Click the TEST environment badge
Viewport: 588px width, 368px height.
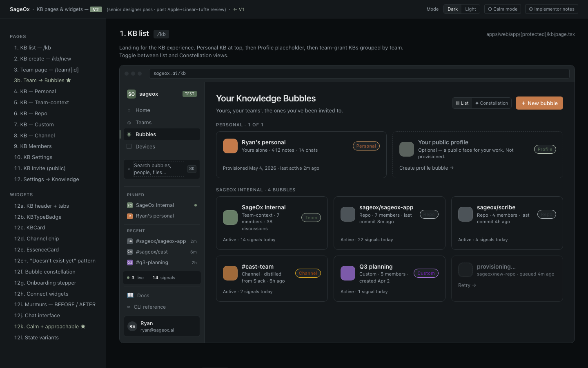189,94
